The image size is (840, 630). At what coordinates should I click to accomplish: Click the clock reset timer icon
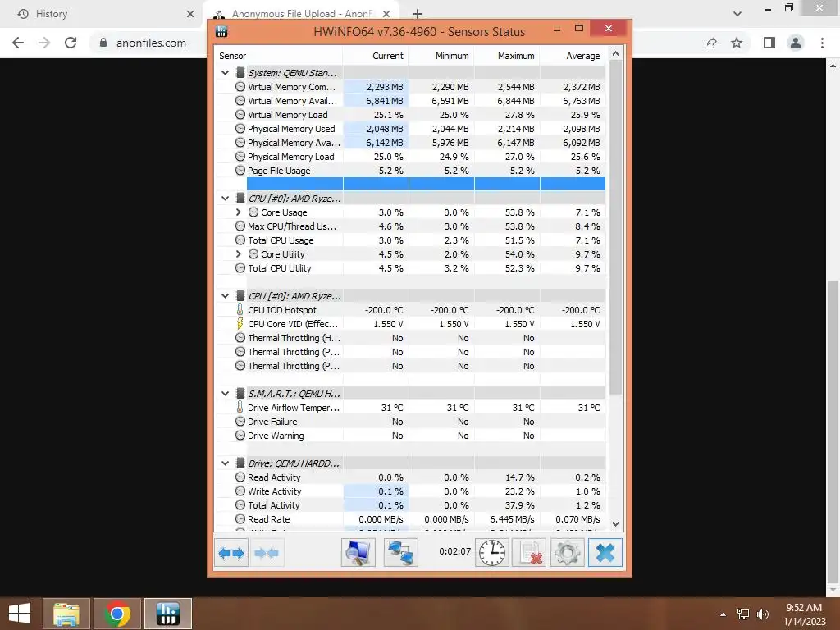[x=492, y=553]
